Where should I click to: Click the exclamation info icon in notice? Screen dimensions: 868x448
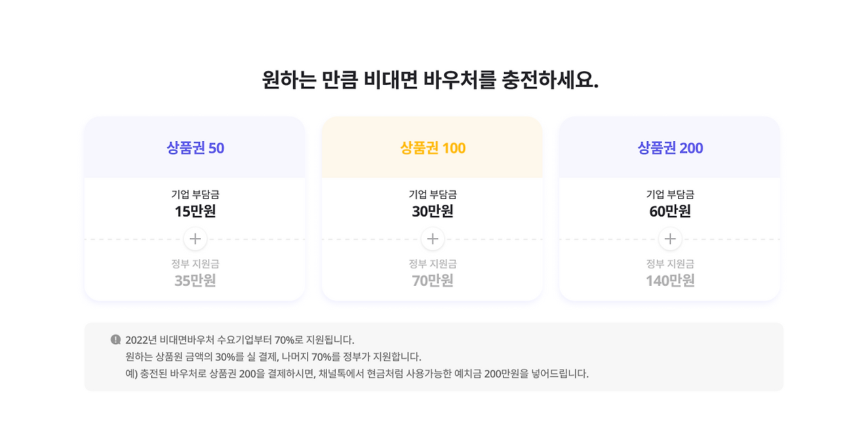(115, 339)
